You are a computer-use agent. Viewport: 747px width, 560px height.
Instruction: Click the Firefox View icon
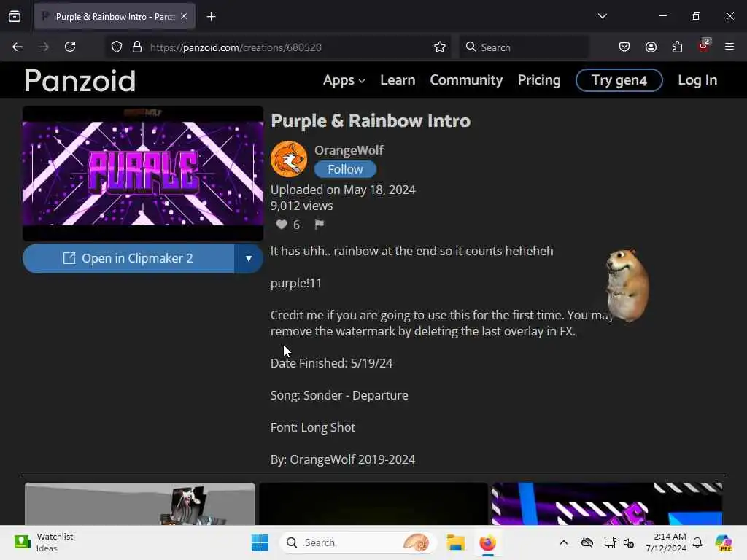(x=15, y=17)
